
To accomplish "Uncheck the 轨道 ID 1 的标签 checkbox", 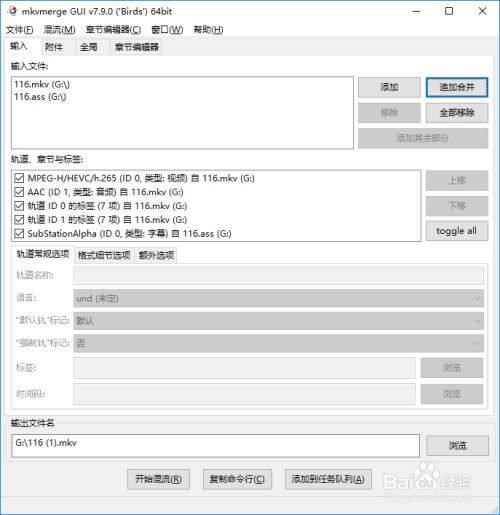I will [19, 220].
